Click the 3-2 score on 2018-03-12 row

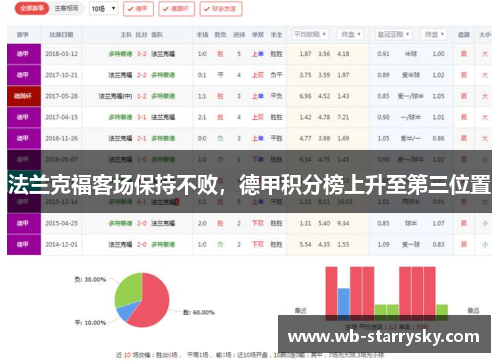[x=142, y=54]
